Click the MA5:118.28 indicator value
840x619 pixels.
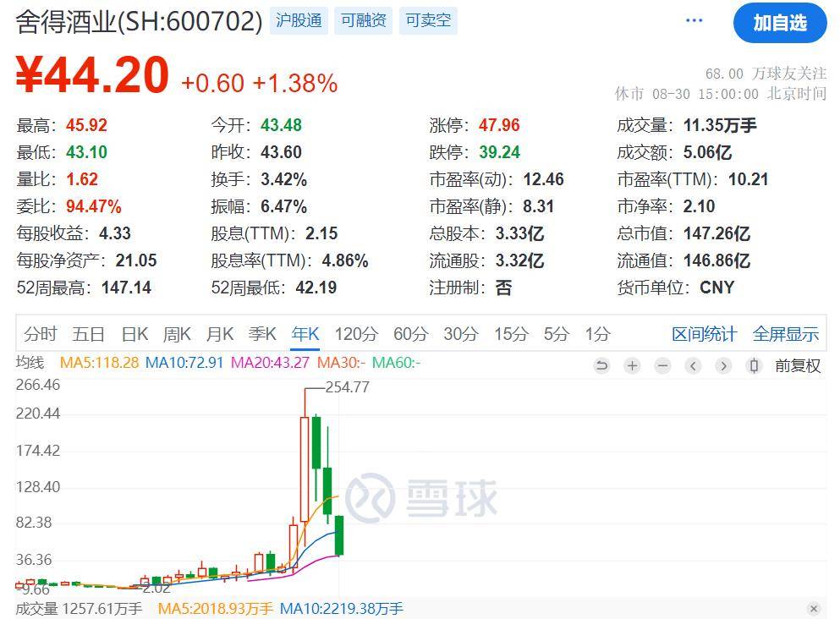(99, 363)
